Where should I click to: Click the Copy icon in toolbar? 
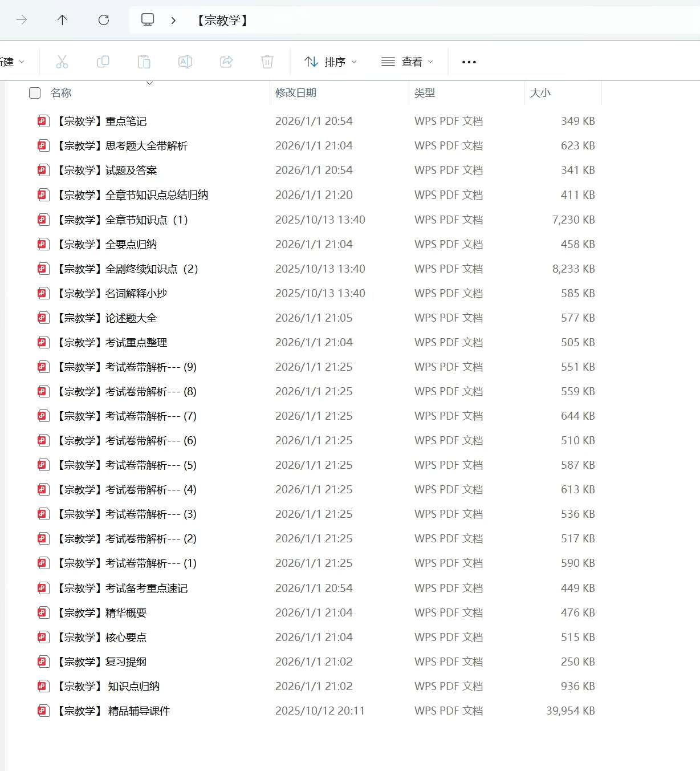click(x=103, y=62)
